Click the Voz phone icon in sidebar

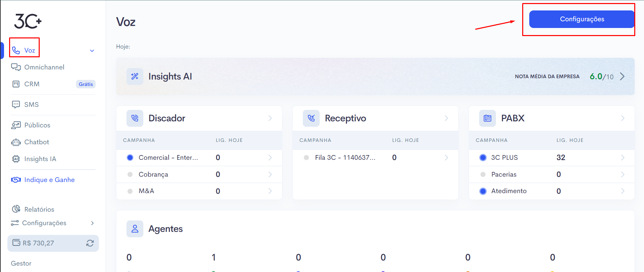(16, 51)
